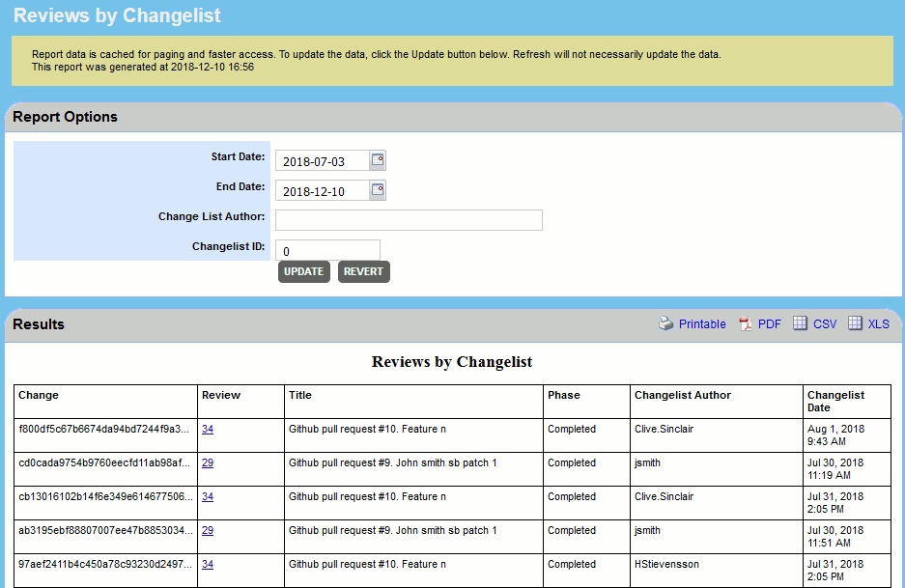
Task: Click into the Change List Author field
Action: click(x=408, y=219)
